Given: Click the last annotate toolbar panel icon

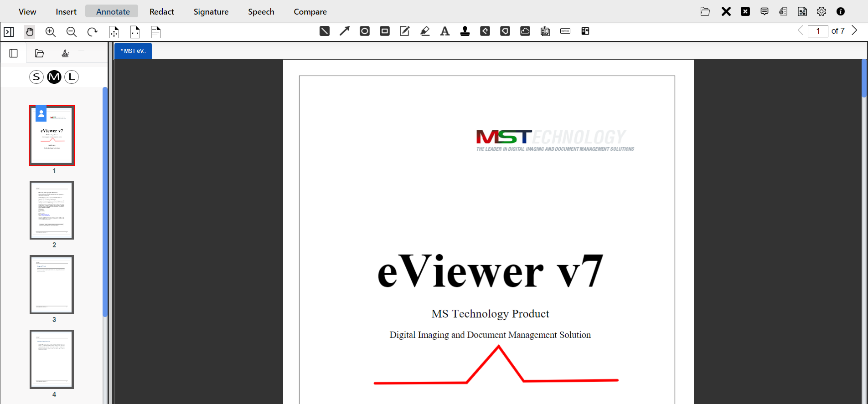Looking at the screenshot, I should click(585, 31).
